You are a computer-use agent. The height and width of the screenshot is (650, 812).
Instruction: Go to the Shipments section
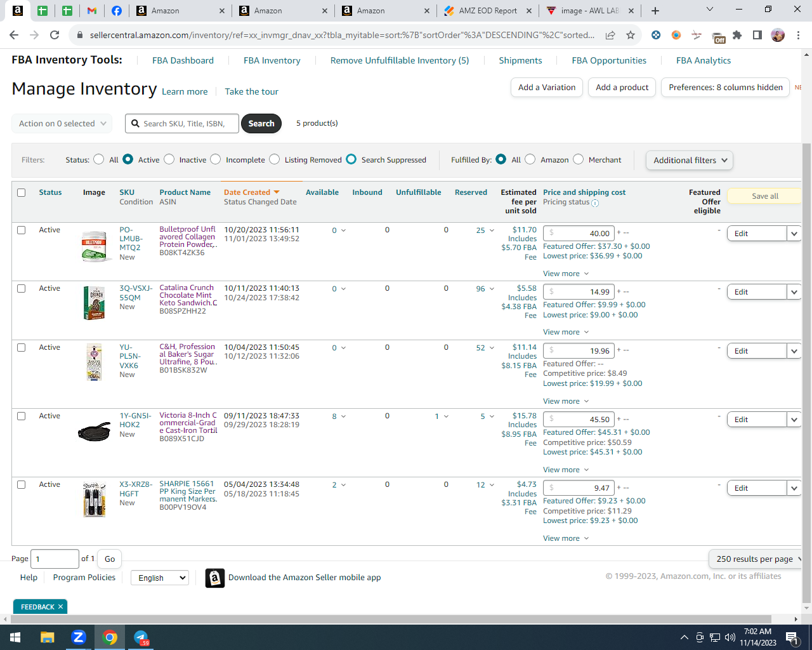point(520,60)
